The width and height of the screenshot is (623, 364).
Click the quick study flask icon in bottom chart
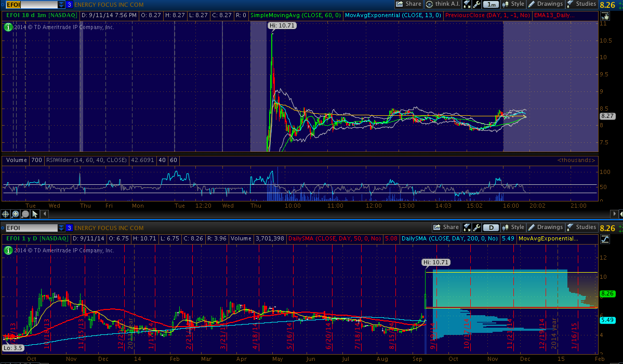467,227
